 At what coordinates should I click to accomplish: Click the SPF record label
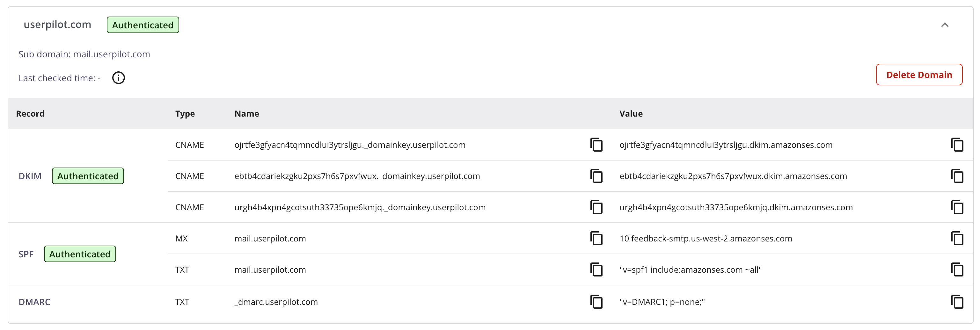coord(26,254)
